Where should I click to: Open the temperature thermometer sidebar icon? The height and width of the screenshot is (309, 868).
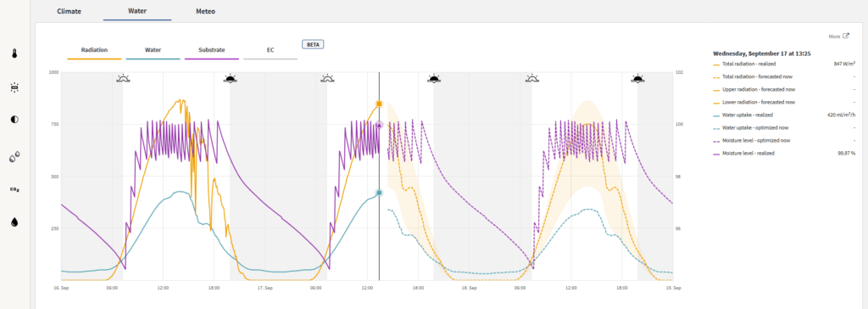tap(15, 53)
